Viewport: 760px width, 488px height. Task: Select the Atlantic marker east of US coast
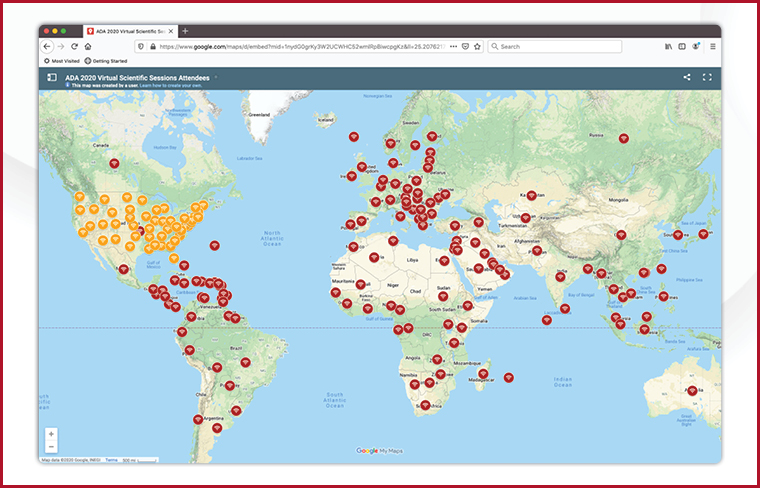[x=214, y=246]
